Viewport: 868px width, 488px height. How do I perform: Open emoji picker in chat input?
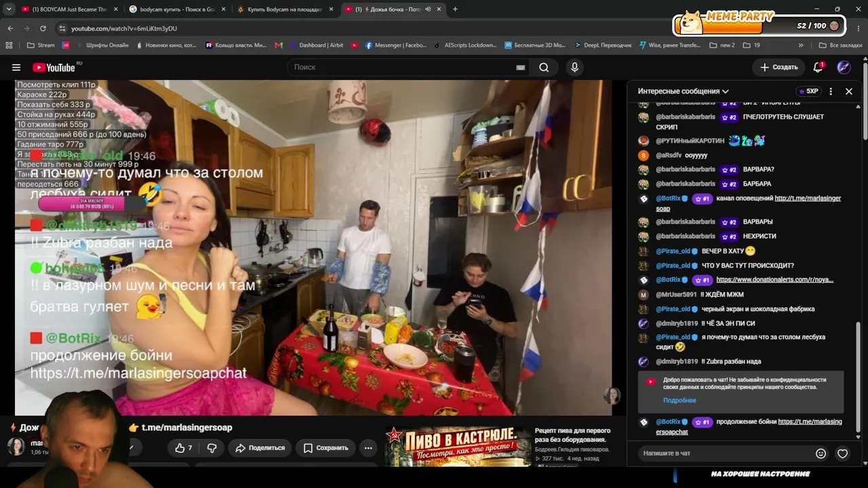coord(821,453)
